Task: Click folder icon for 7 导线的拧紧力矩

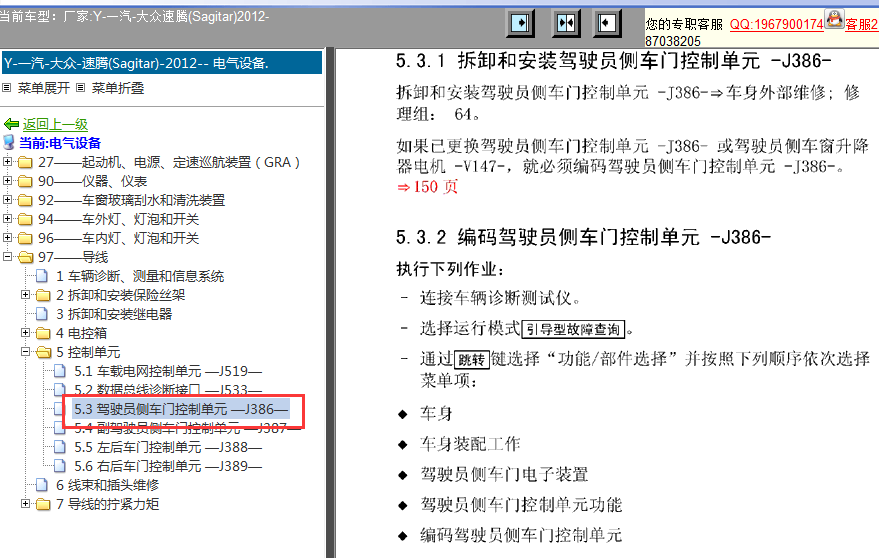Action: click(43, 504)
